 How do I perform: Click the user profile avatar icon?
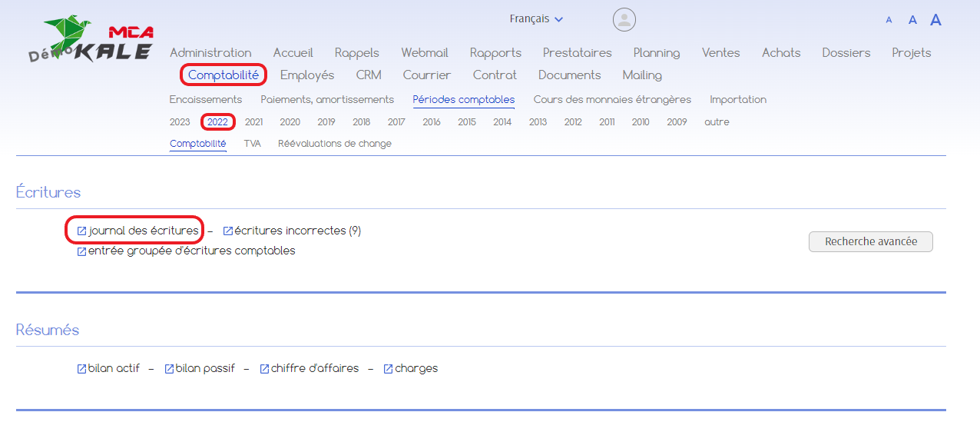click(624, 19)
